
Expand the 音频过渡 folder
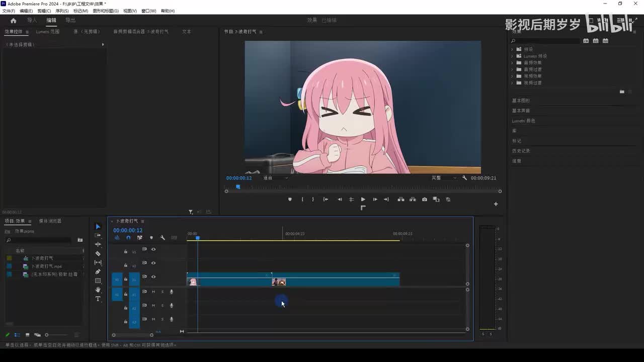pyautogui.click(x=512, y=69)
